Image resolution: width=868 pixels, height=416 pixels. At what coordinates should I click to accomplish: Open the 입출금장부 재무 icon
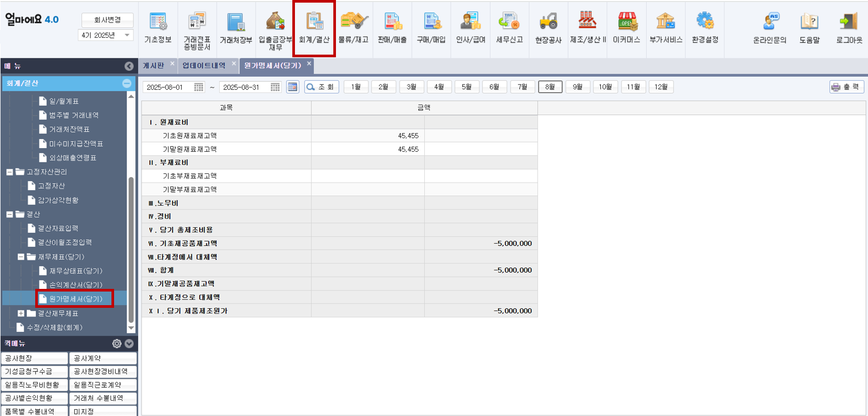(275, 31)
